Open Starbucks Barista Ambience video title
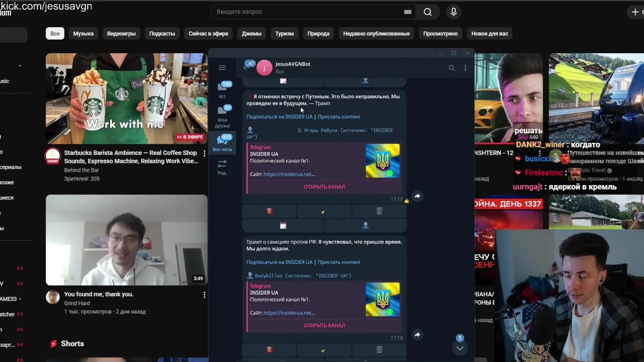This screenshot has height=362, width=644. [x=131, y=157]
